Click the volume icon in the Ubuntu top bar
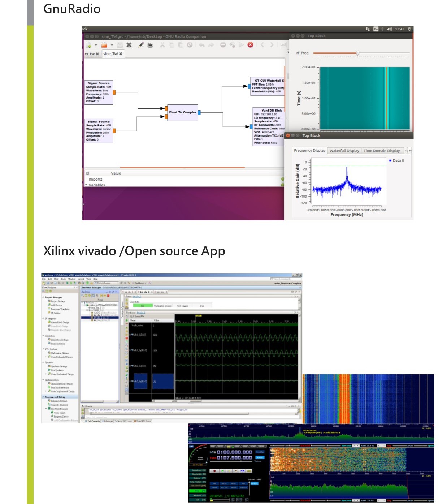The height and width of the screenshot is (504, 447). [389, 29]
